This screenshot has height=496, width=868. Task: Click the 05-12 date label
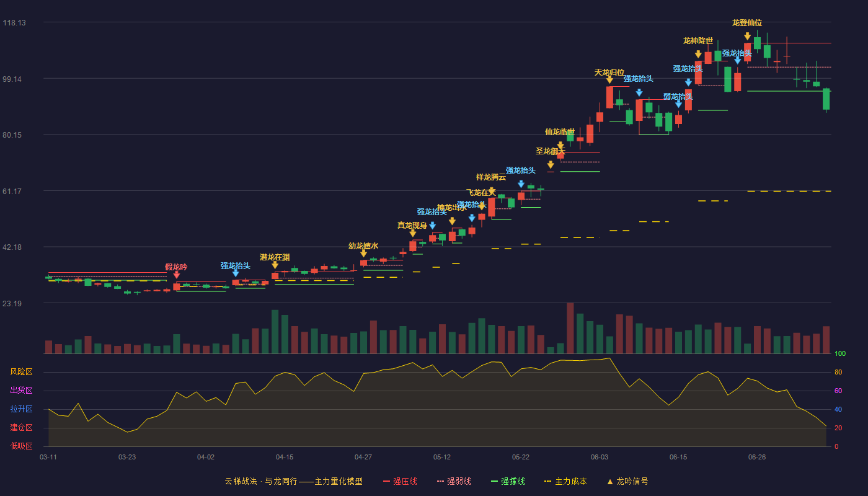click(x=442, y=457)
